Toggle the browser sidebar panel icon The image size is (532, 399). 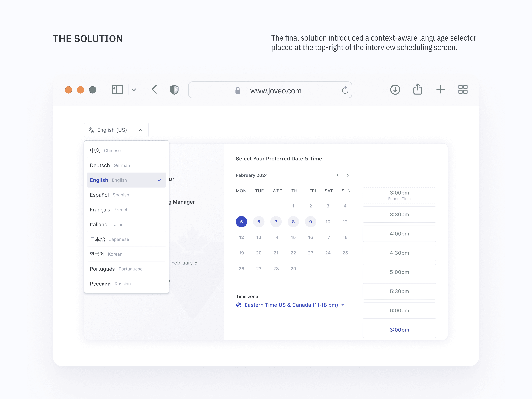coord(117,89)
